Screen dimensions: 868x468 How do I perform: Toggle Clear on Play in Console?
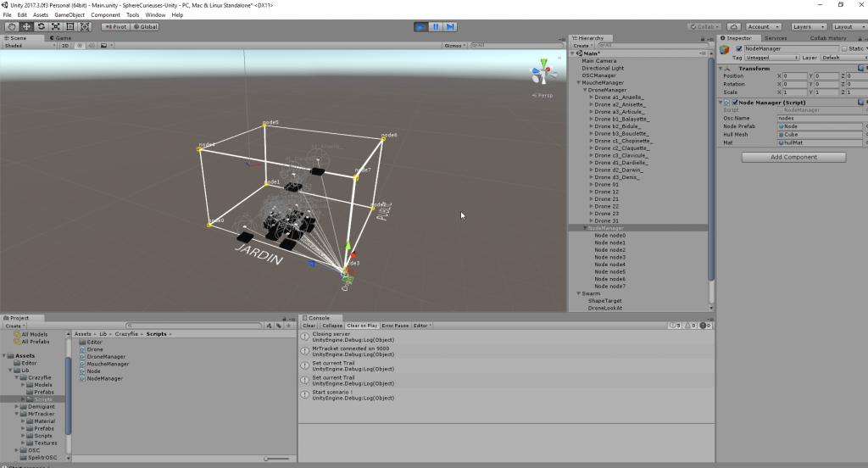point(362,326)
